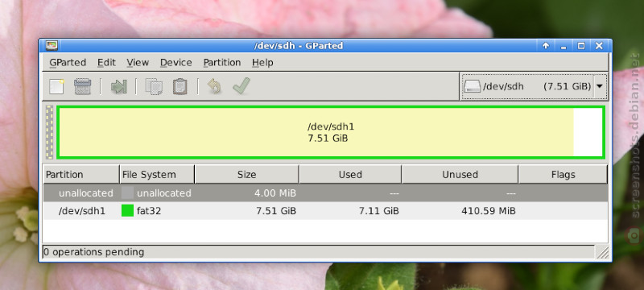The width and height of the screenshot is (644, 290).
Task: Maximize the GParted window
Action: 581,46
